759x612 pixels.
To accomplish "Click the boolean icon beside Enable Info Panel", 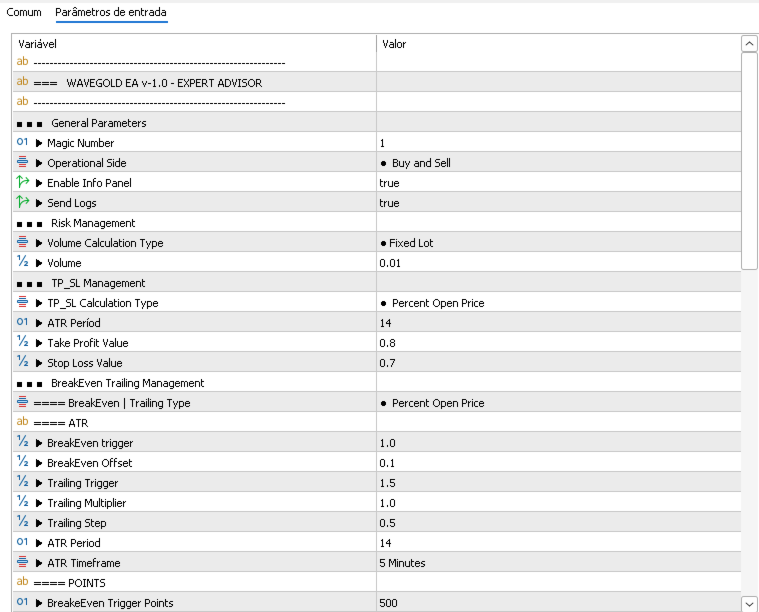I will pos(22,183).
